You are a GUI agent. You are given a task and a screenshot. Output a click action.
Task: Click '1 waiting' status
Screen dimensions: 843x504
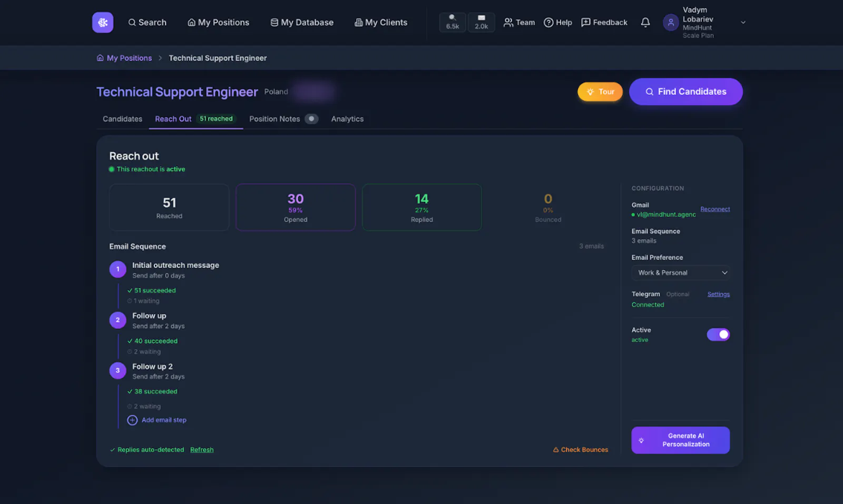[x=143, y=301]
